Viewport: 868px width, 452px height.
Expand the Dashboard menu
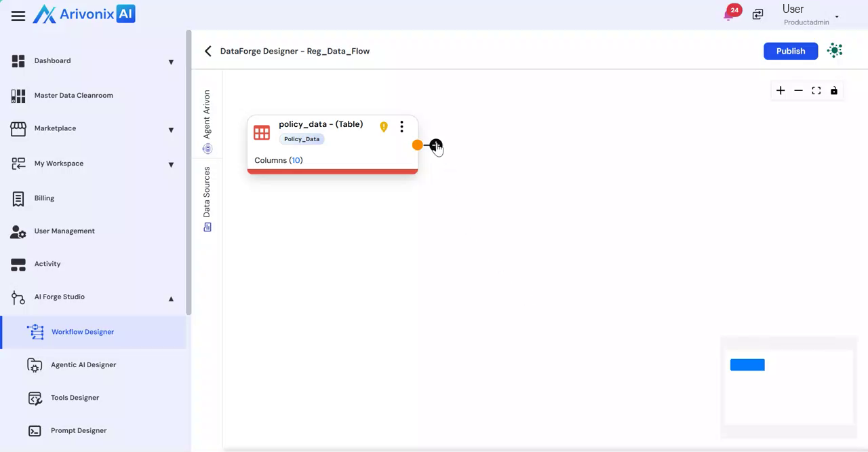(171, 62)
